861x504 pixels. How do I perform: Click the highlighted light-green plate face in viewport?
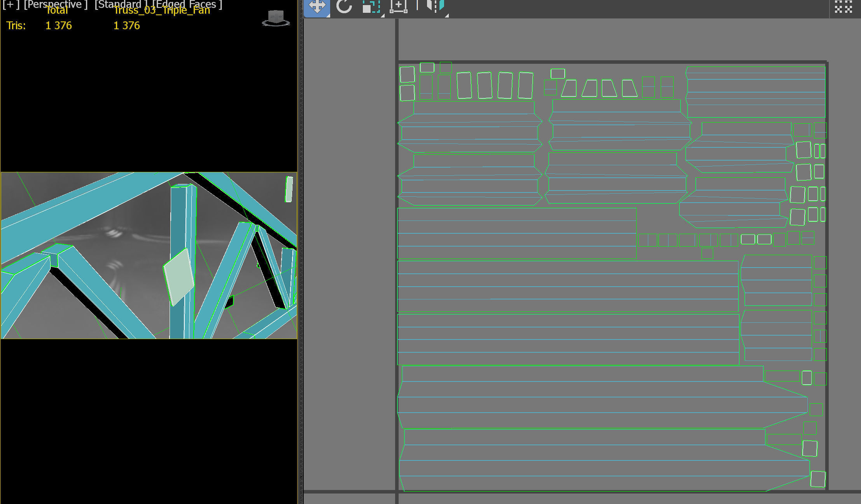178,276
